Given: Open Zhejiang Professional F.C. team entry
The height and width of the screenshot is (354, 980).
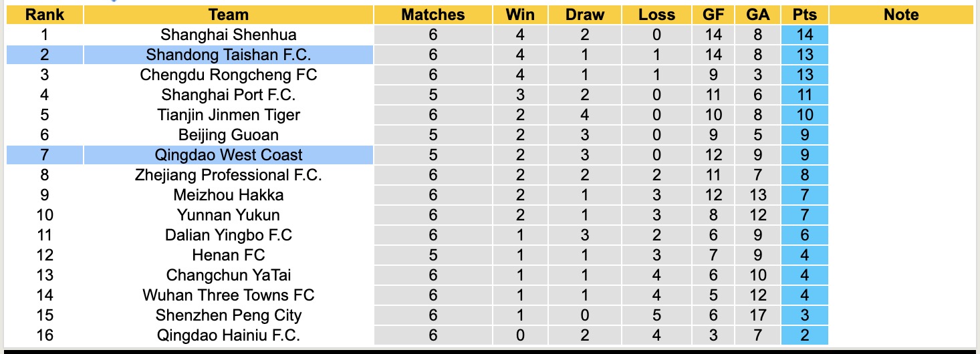Looking at the screenshot, I should click(228, 175).
